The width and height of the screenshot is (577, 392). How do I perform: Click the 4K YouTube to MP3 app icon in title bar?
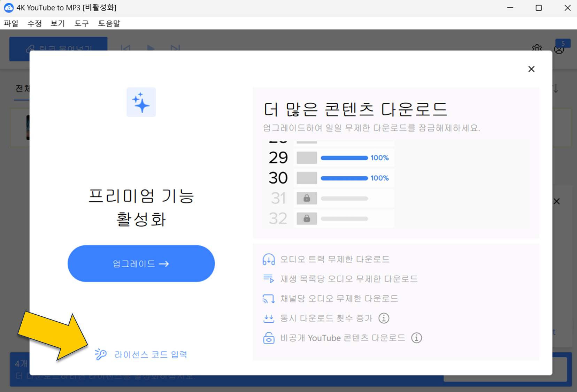(9, 8)
